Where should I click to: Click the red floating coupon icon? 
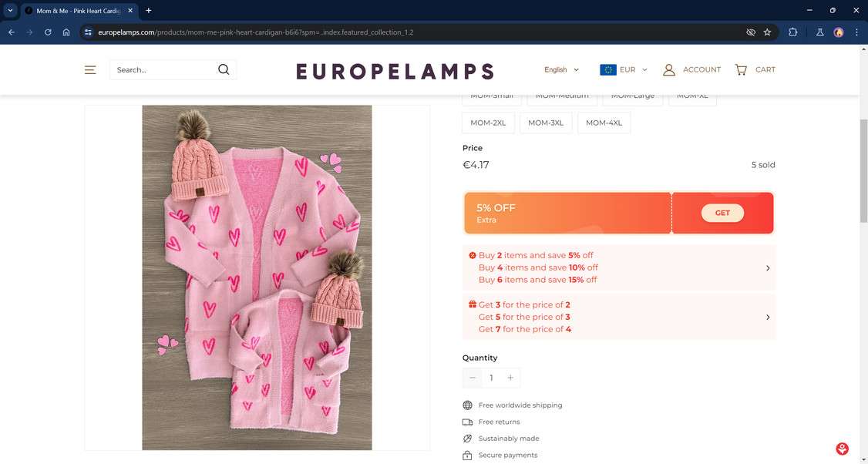point(843,449)
